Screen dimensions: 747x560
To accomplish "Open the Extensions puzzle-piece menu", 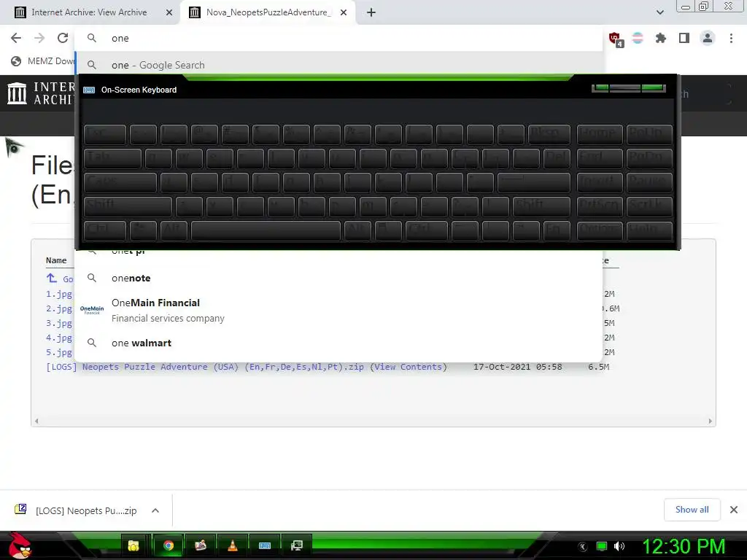I will tap(660, 38).
